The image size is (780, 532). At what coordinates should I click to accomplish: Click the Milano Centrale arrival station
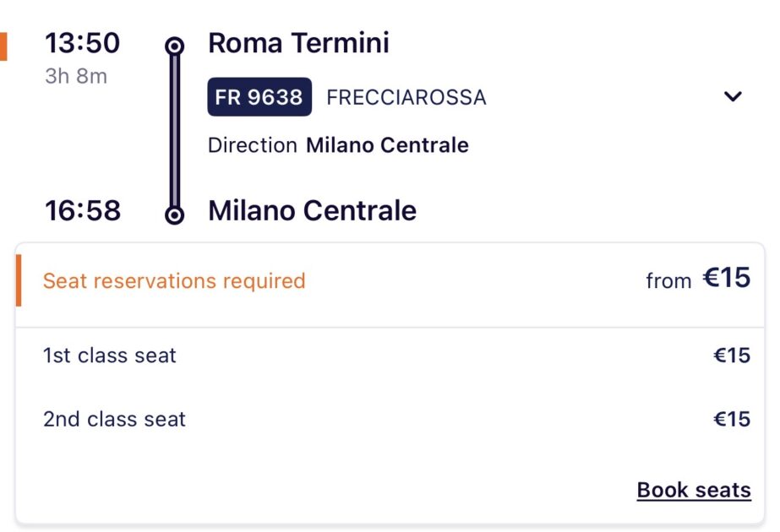(312, 210)
